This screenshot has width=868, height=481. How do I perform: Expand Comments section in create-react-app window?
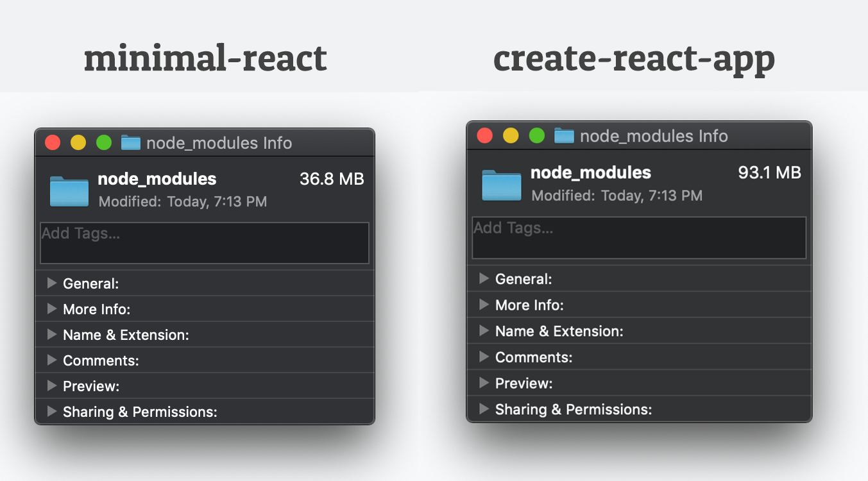tap(484, 357)
